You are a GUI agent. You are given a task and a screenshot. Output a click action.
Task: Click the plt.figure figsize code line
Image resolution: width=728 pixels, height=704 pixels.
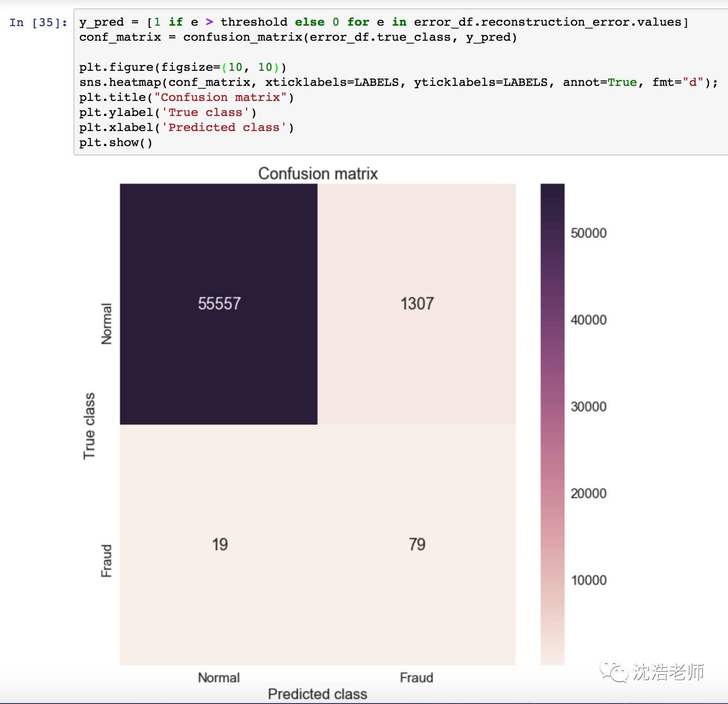183,67
